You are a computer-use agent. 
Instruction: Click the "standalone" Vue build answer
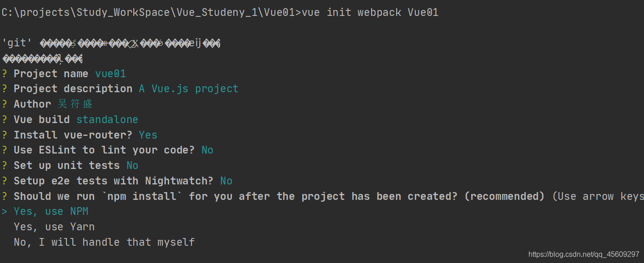coord(107,119)
